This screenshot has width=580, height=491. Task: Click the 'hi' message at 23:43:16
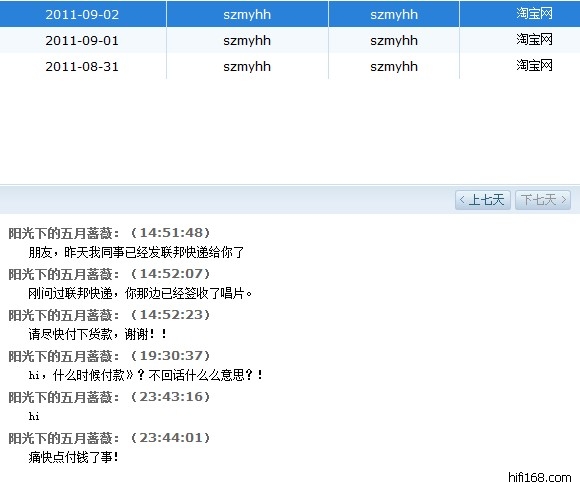coord(34,417)
